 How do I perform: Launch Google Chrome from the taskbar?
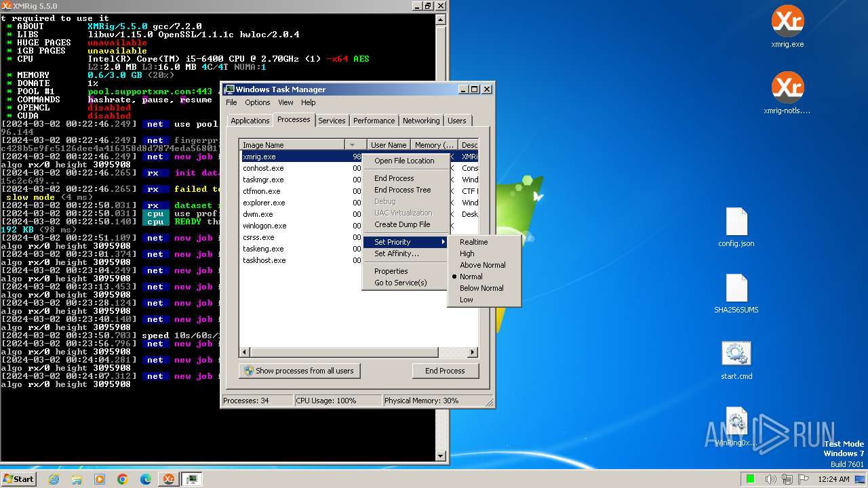[123, 479]
